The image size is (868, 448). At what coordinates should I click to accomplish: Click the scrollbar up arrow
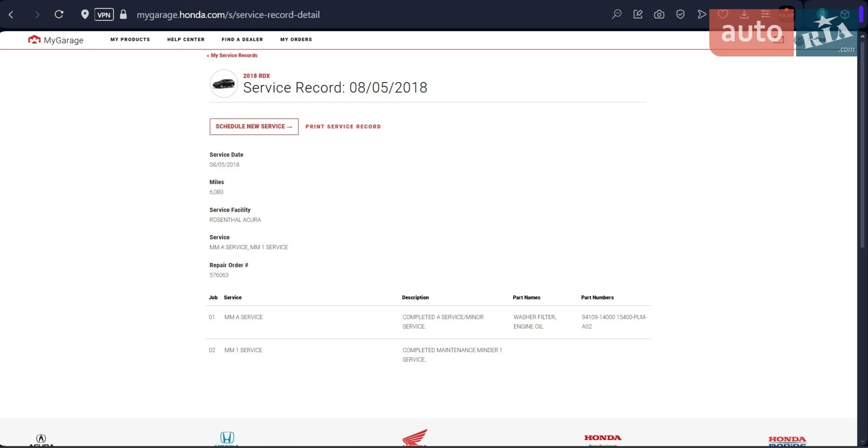click(x=862, y=36)
